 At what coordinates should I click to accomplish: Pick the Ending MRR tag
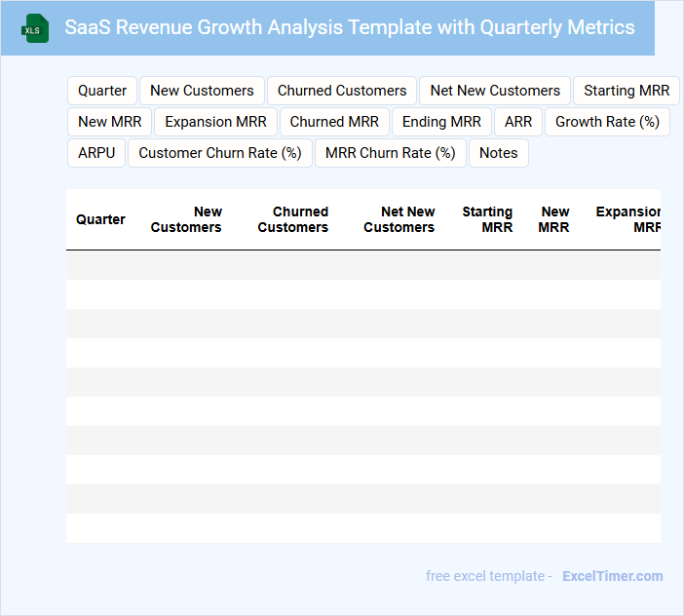pos(441,122)
